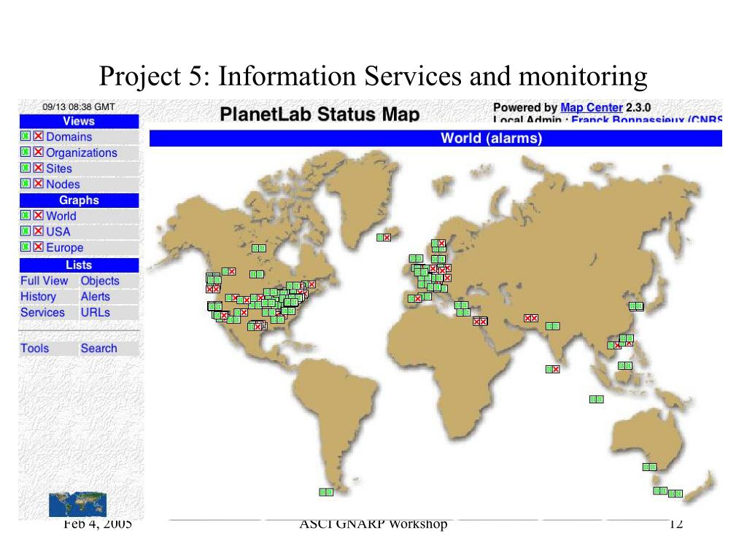This screenshot has height=560, width=747.
Task: Click the World (alarms) title bar
Action: (436, 138)
